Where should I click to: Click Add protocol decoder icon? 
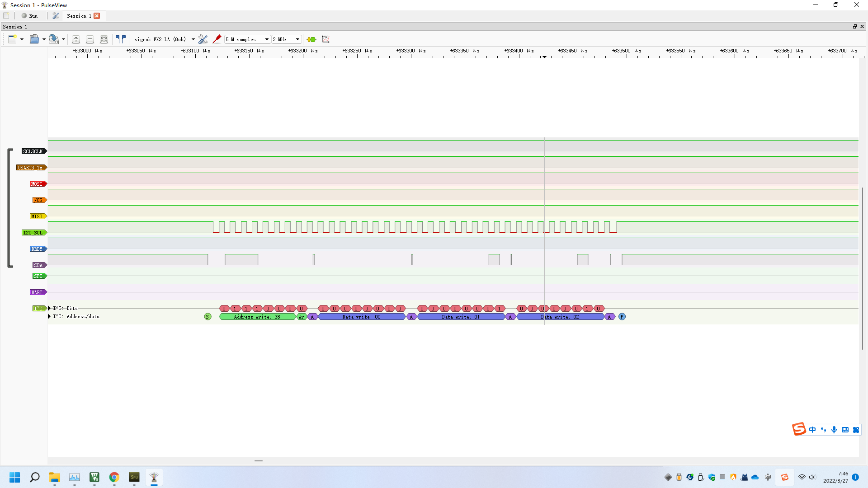[x=311, y=40]
